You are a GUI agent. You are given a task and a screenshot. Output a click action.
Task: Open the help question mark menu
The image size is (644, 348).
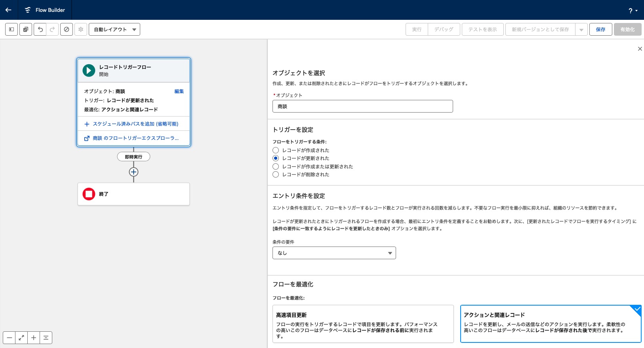633,11
